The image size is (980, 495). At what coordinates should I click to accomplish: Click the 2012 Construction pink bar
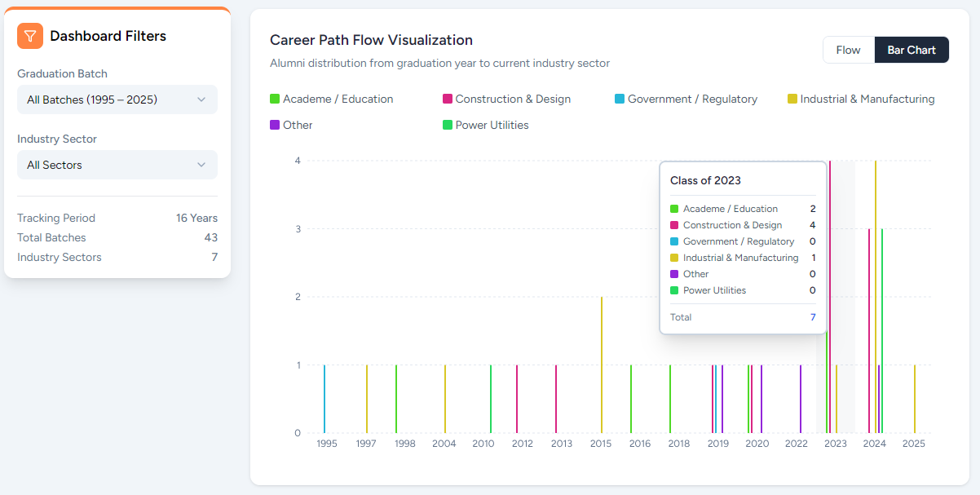(x=517, y=399)
